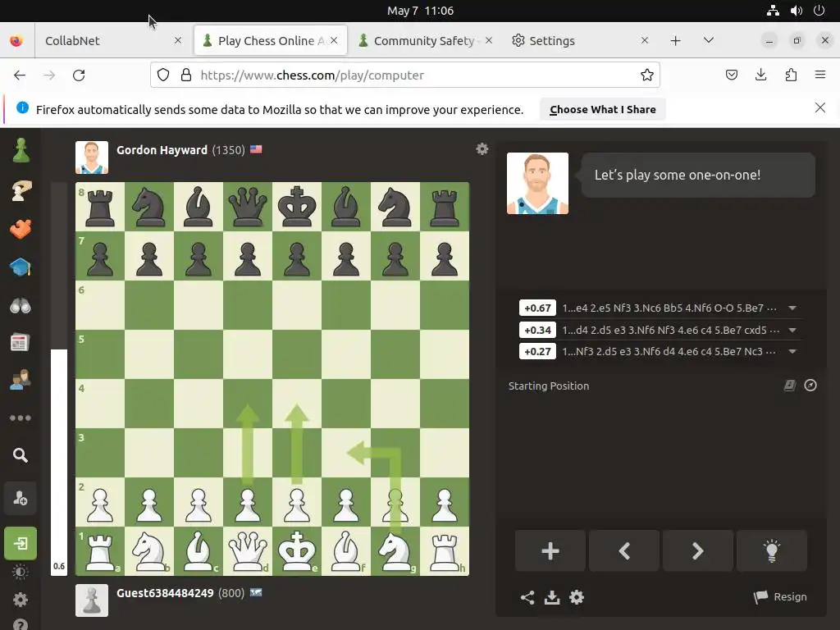Go back in browser history
The image size is (840, 630).
point(20,75)
